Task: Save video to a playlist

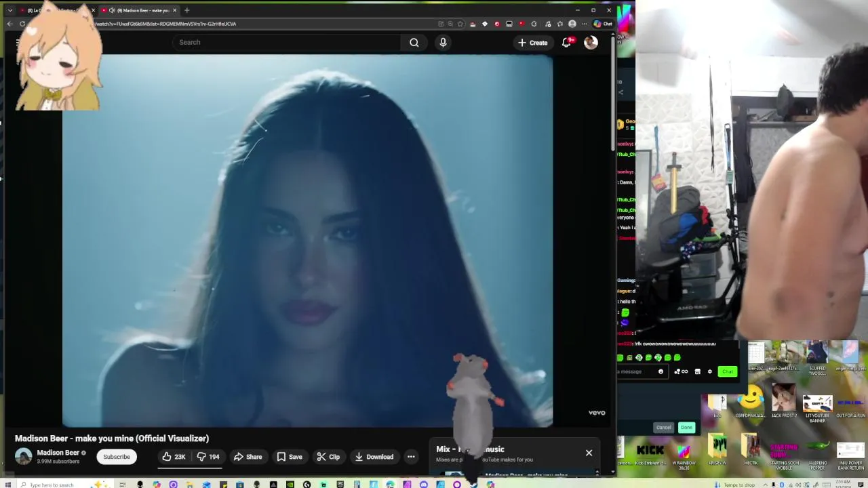Action: [x=290, y=457]
